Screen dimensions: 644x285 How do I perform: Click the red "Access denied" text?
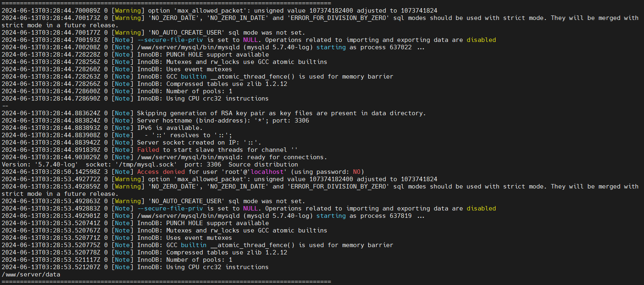coord(161,172)
